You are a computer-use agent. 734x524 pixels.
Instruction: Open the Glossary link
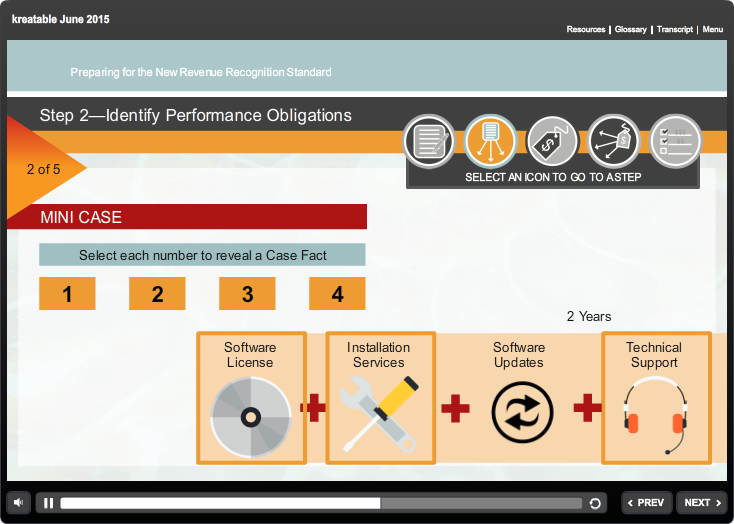point(630,30)
